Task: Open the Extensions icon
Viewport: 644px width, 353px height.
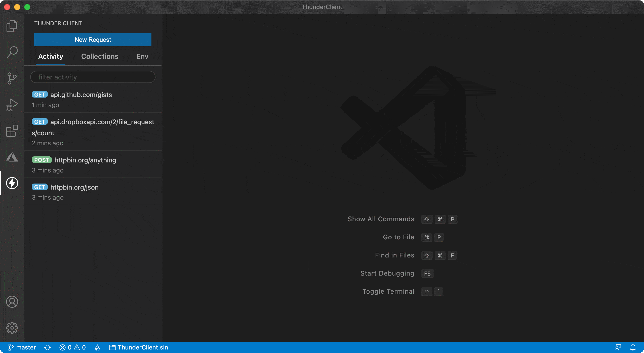Action: (x=12, y=131)
